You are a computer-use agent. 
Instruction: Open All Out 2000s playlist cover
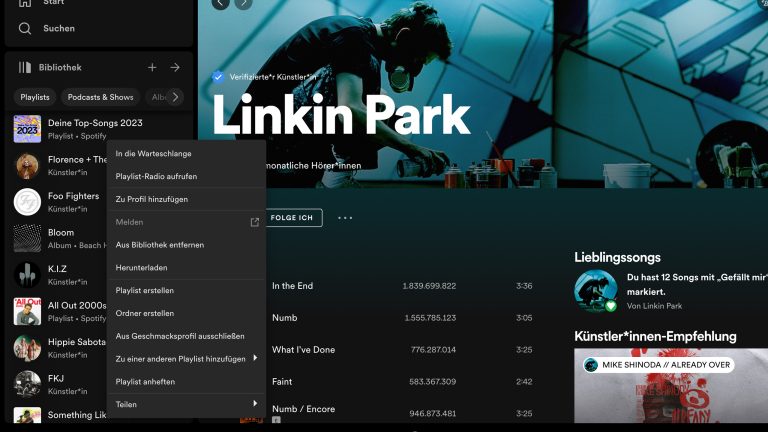pos(27,312)
